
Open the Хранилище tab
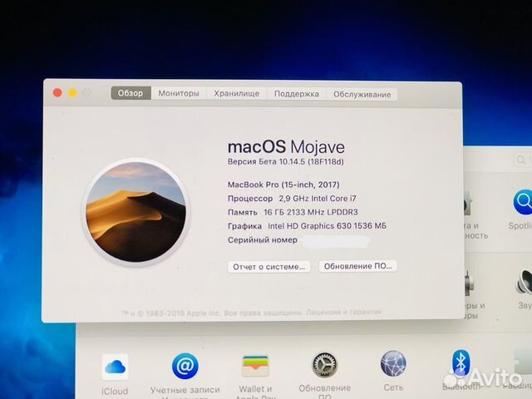point(236,94)
